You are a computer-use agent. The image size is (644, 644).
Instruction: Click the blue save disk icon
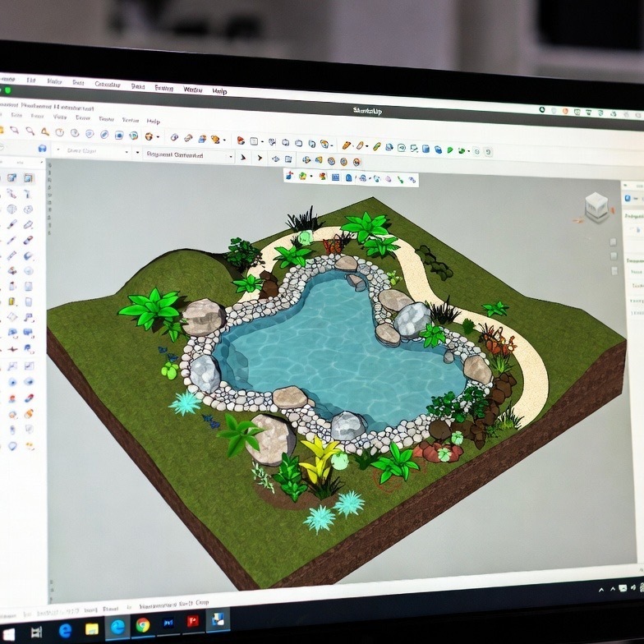point(42,149)
